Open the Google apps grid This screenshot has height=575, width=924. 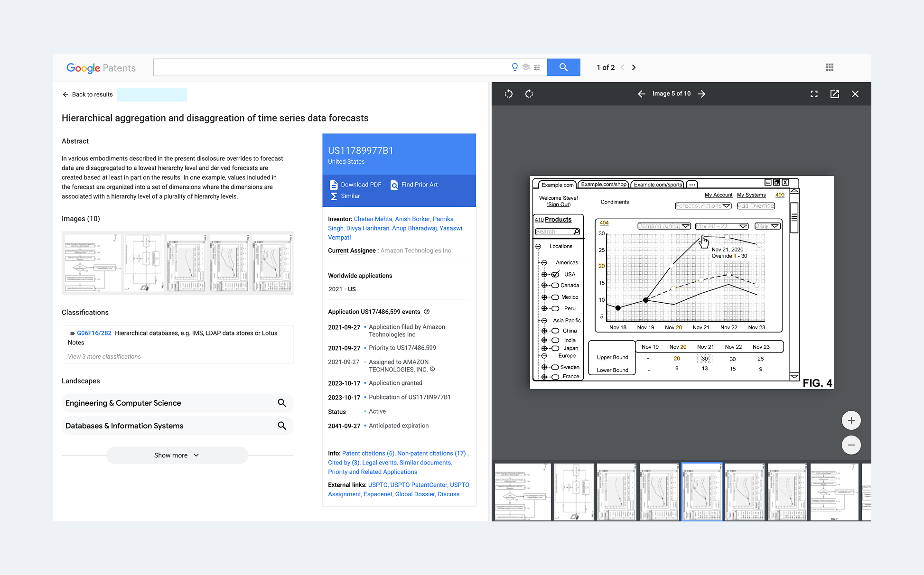click(830, 67)
